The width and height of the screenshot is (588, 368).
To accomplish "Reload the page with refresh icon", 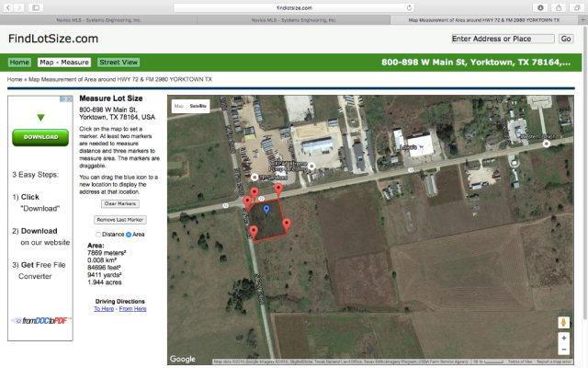I will [409, 7].
